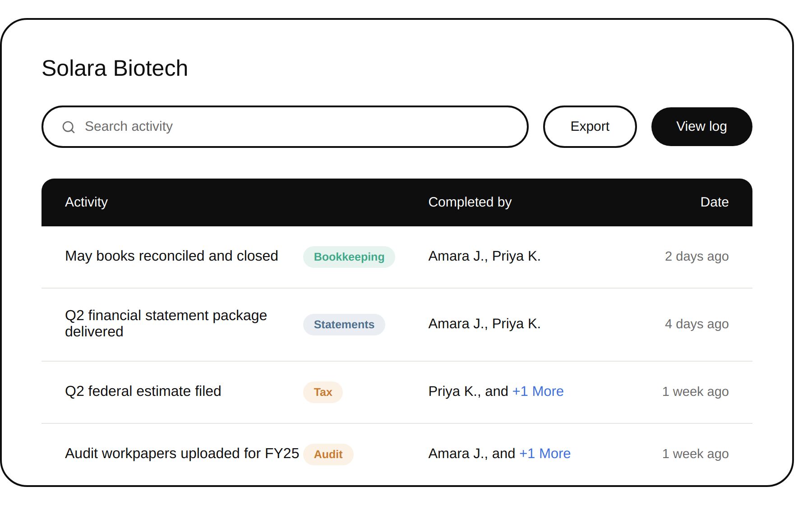
Task: Select the Bookkeeping tag
Action: point(349,257)
